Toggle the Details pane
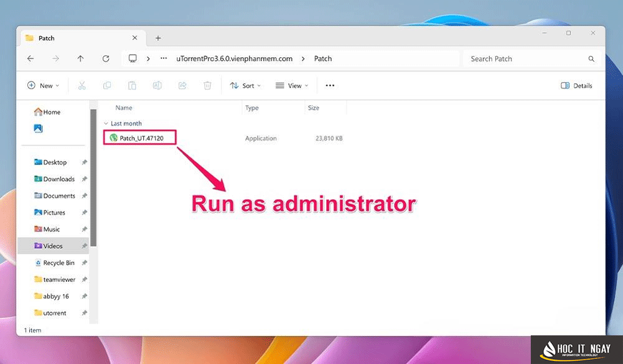 [x=576, y=85]
